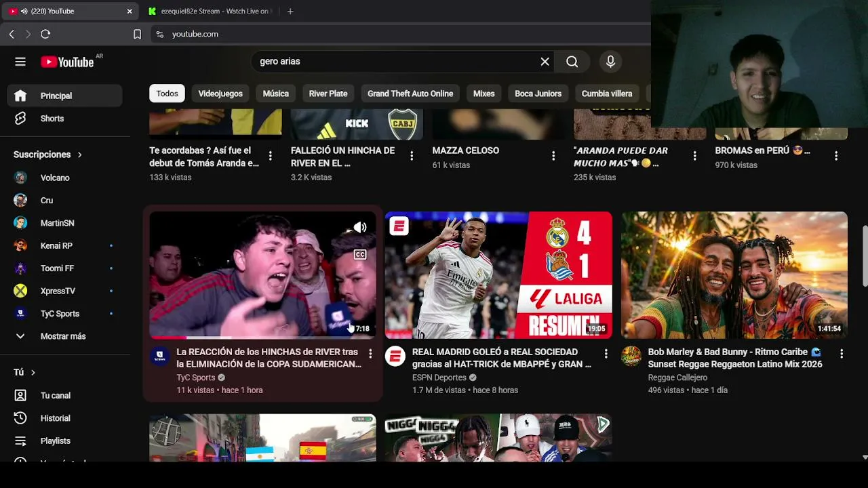Open options for BROMAS en PERÚ video

[x=835, y=156]
